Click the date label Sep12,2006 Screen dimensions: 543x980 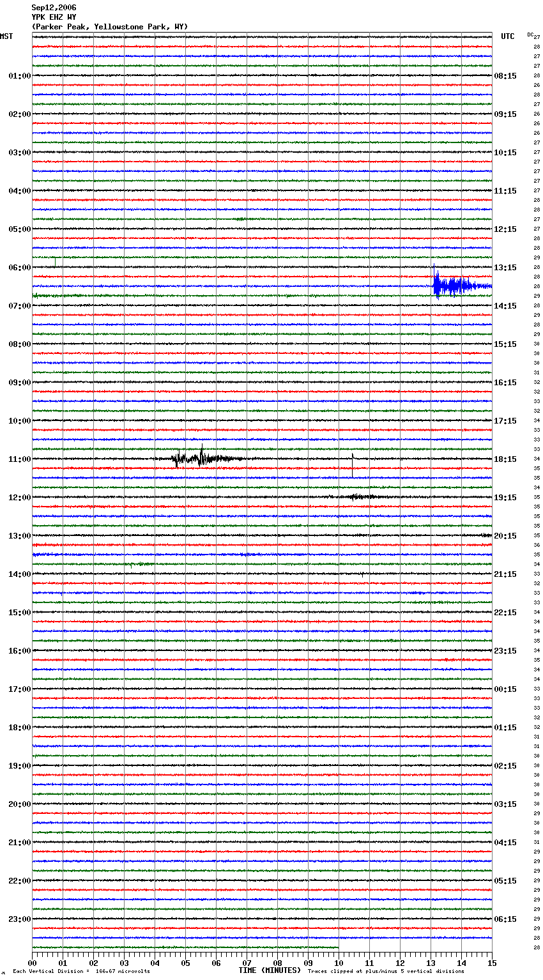click(x=54, y=8)
